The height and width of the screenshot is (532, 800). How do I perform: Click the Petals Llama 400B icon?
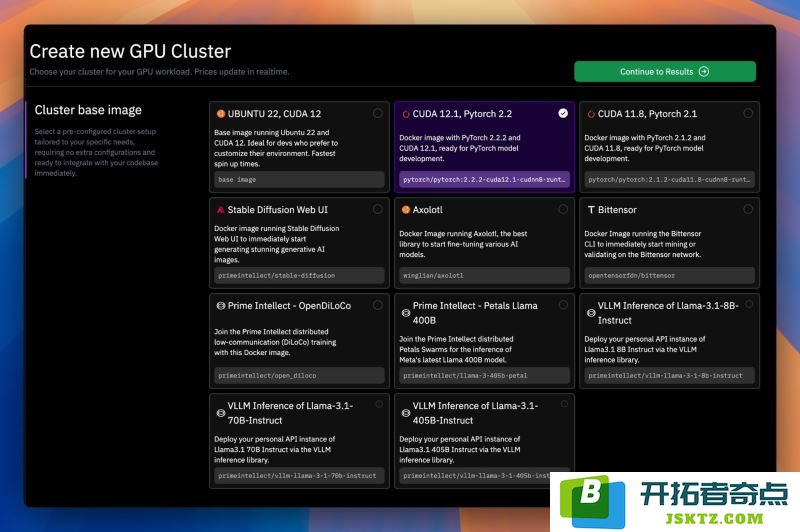(406, 313)
